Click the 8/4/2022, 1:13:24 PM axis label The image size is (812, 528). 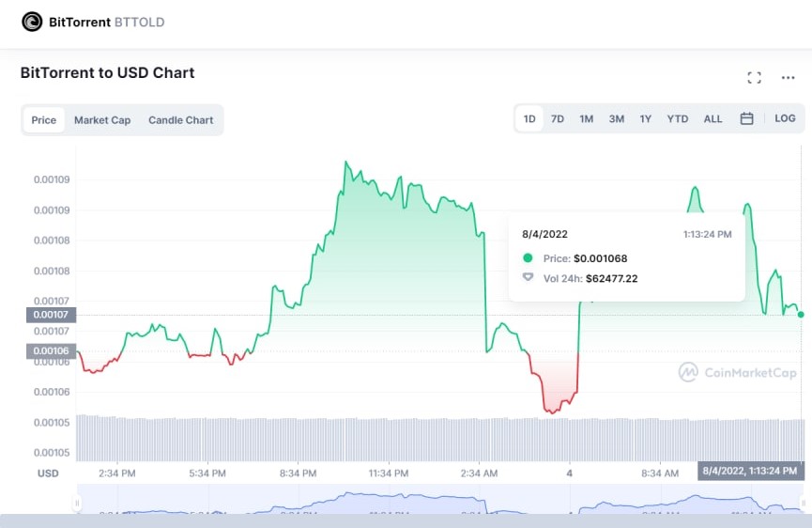point(750,471)
